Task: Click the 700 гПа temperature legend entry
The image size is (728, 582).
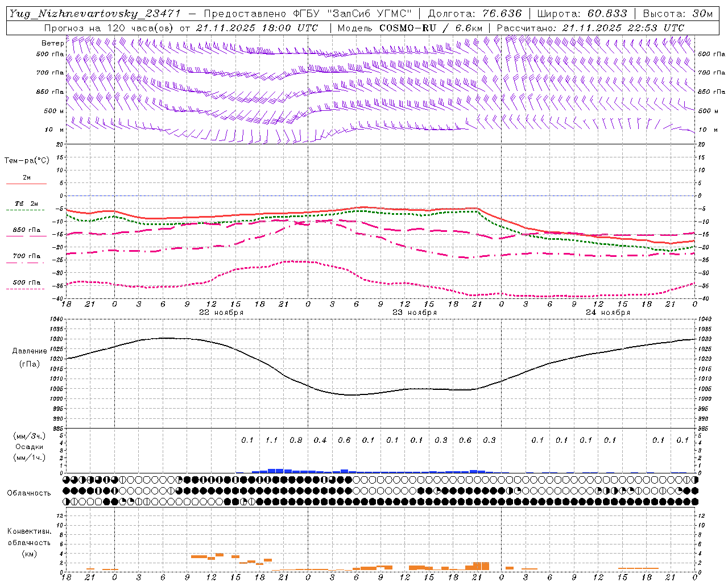Action: [x=27, y=256]
